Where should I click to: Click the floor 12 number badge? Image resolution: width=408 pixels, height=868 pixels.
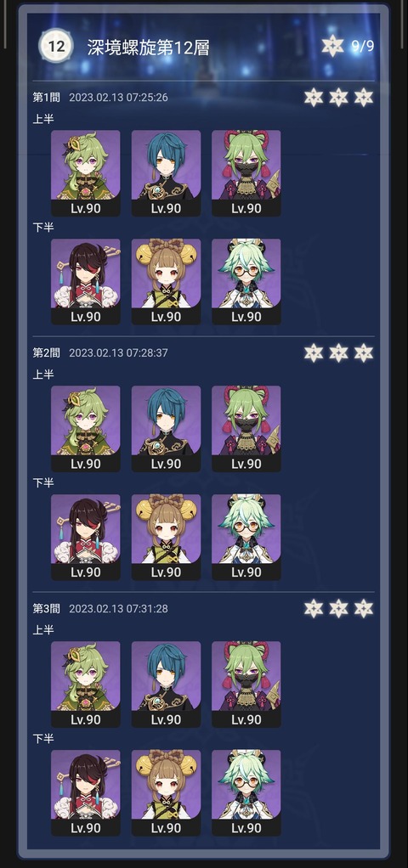(56, 46)
